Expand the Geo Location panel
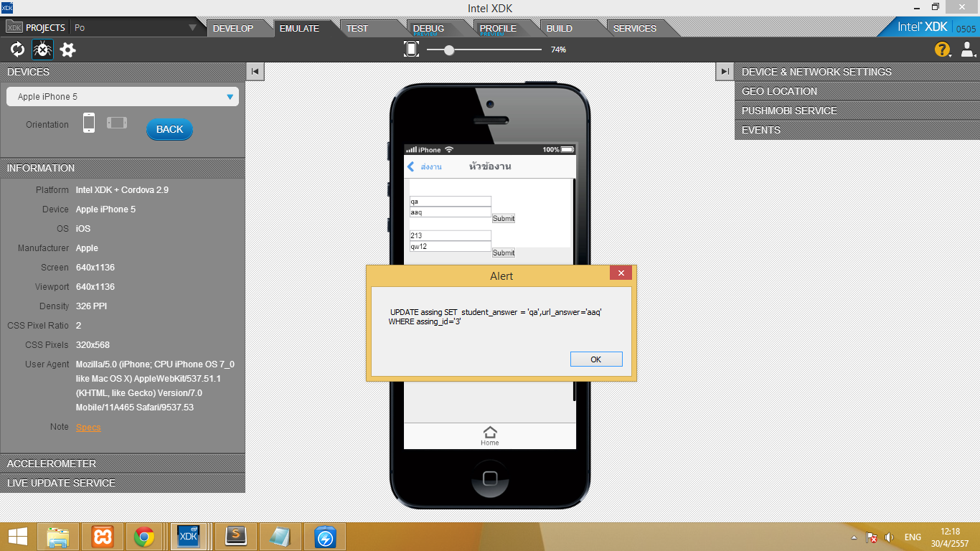The width and height of the screenshot is (980, 551). tap(857, 91)
